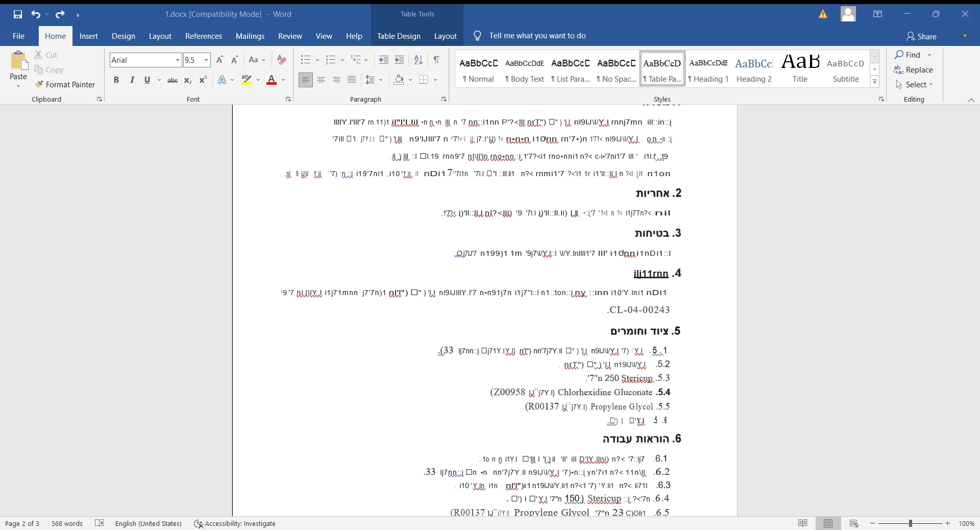Open Replace dialog

[x=914, y=70]
